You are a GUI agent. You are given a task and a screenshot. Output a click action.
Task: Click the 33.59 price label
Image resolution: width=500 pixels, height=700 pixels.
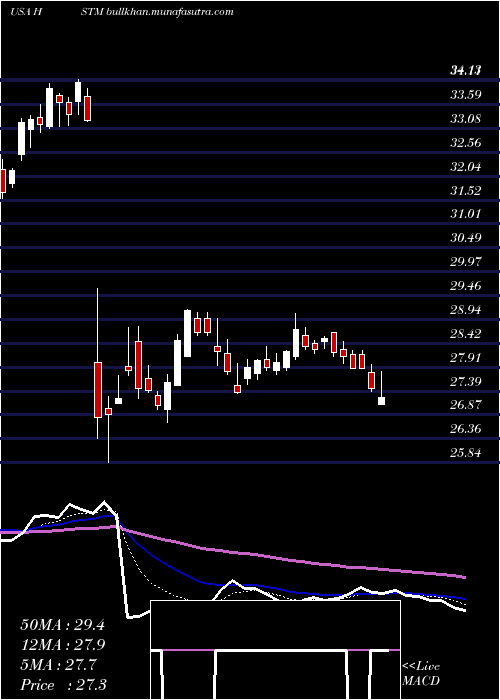[x=466, y=94]
